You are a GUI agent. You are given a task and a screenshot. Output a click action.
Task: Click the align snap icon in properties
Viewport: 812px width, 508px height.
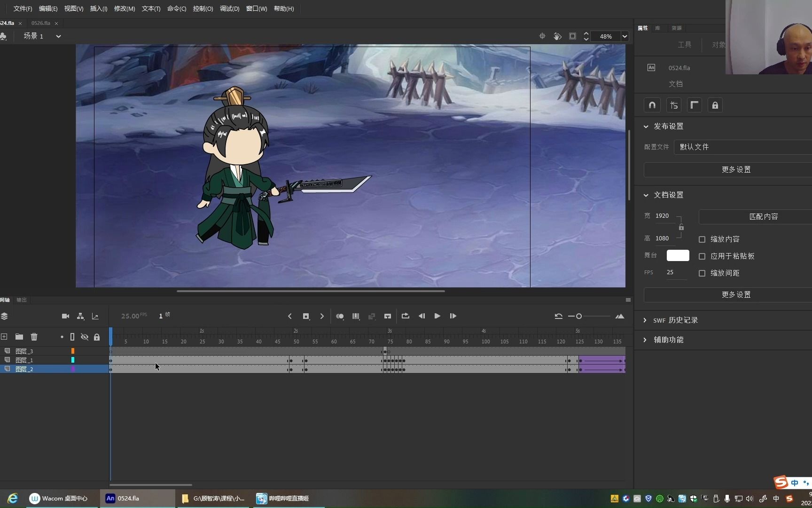(x=674, y=105)
